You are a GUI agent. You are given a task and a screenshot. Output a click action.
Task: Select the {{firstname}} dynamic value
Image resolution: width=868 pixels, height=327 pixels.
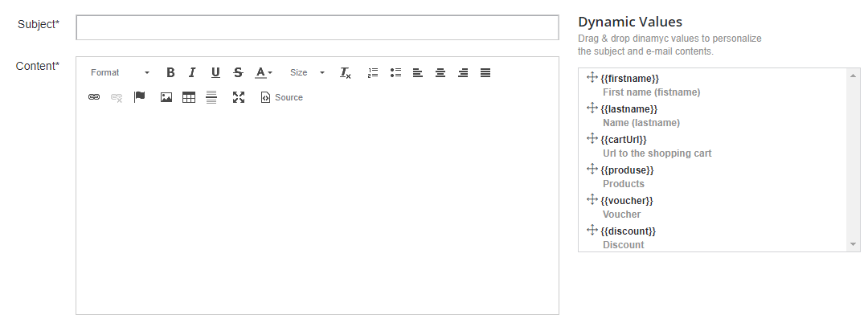630,79
